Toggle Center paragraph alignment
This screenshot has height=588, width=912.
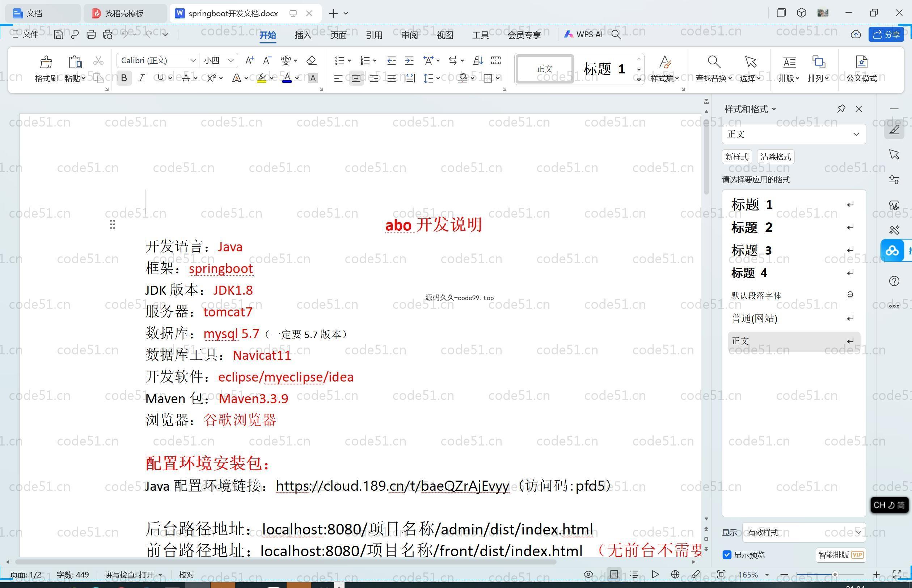coord(356,78)
